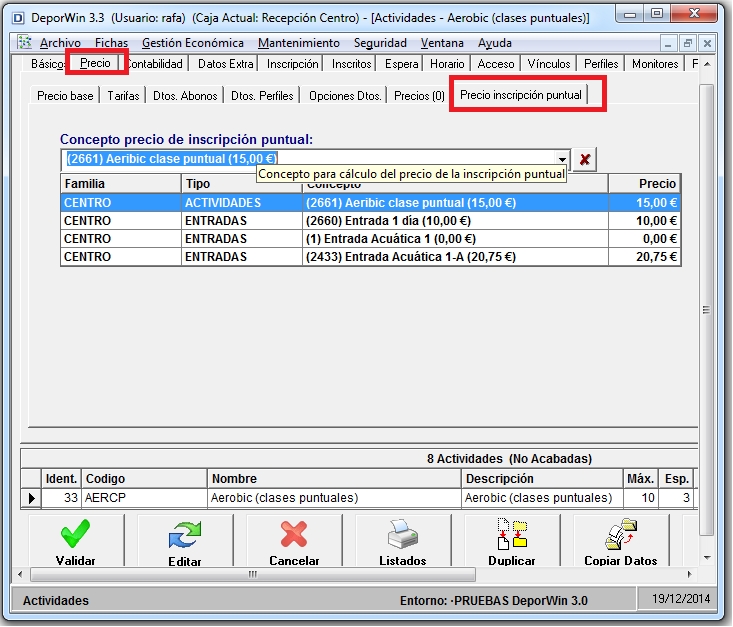Viewport: 733px width, 627px height.
Task: Switch to the Horario tab
Action: 447,64
